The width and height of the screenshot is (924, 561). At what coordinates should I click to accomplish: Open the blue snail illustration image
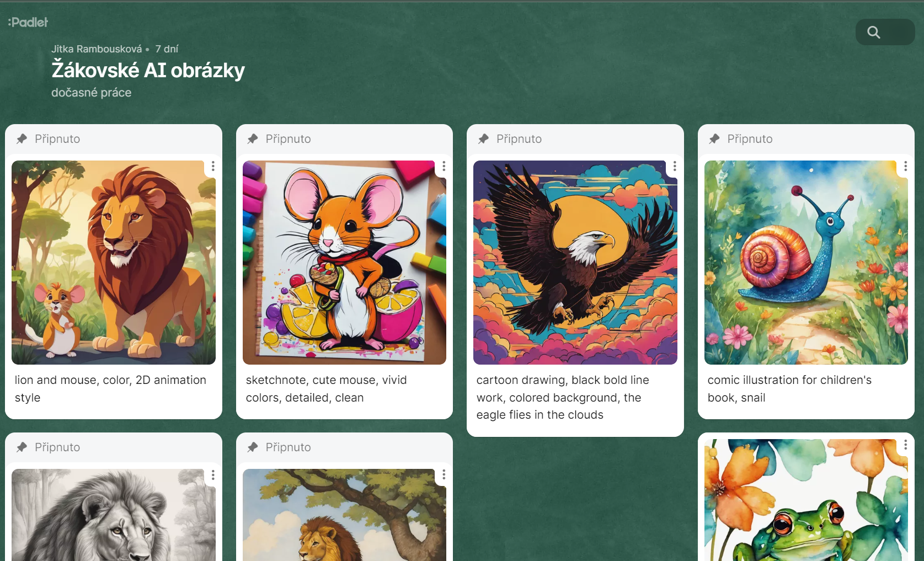(x=806, y=263)
